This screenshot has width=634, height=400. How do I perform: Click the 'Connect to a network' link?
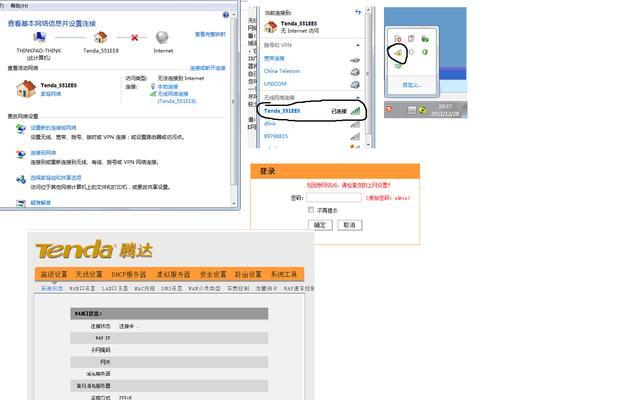tap(43, 152)
